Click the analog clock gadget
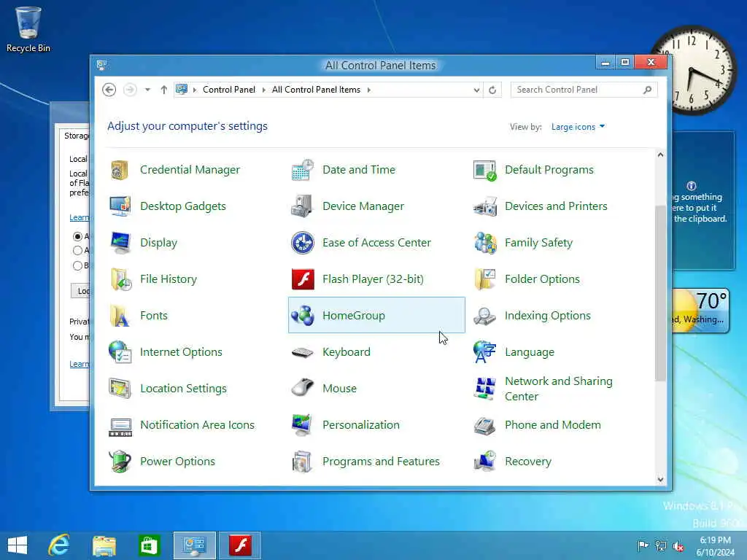Screen dimensions: 747x560 click(x=693, y=70)
